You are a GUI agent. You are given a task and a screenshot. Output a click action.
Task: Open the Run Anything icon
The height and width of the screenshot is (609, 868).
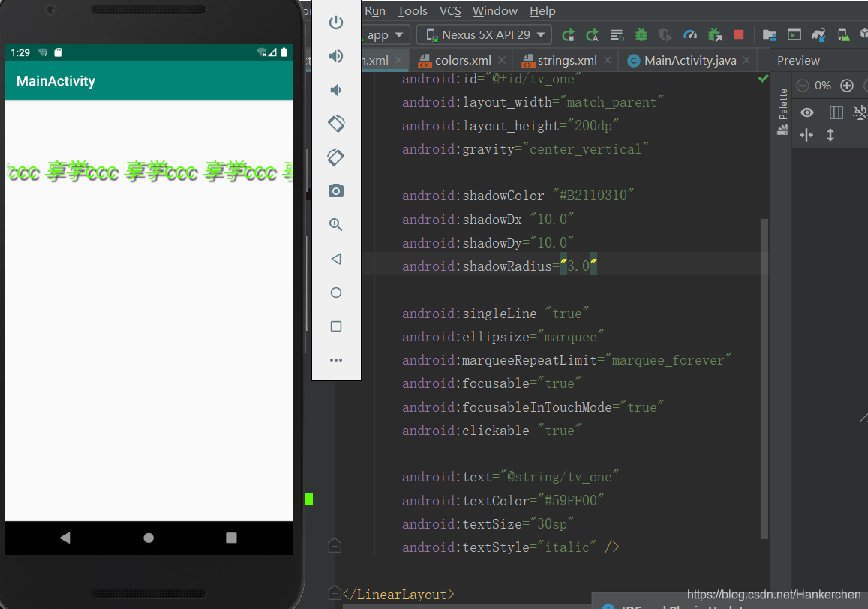click(x=794, y=35)
